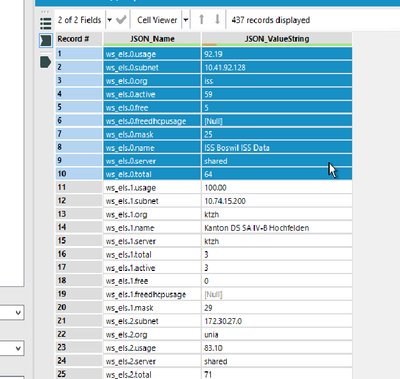Image resolution: width=400 pixels, height=379 pixels.
Task: Click the value '29'
Action: (x=277, y=307)
